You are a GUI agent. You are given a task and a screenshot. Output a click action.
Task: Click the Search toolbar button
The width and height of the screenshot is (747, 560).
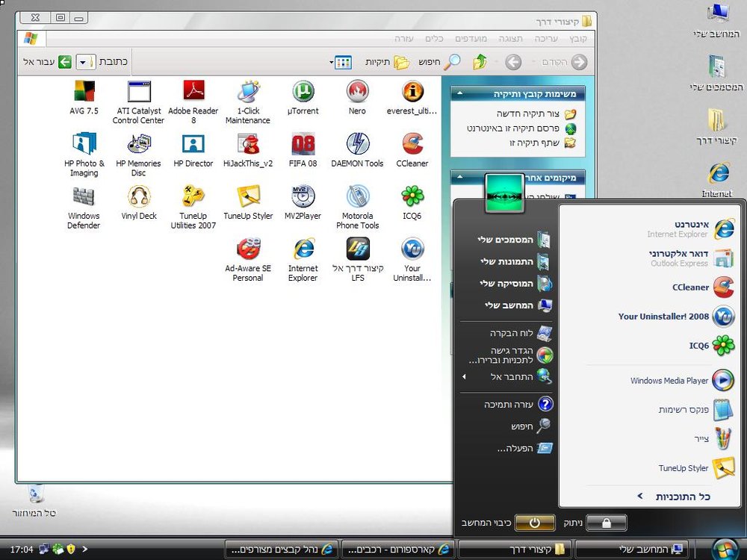pos(440,63)
